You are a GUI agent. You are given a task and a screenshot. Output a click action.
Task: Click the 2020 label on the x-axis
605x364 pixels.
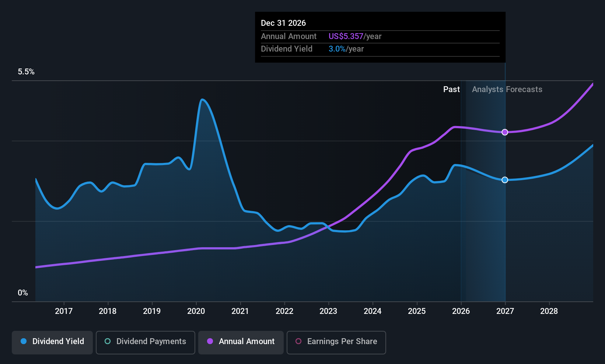196,311
